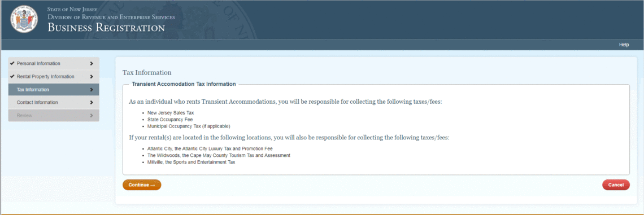Open the Help link
644x215 pixels.
point(624,45)
